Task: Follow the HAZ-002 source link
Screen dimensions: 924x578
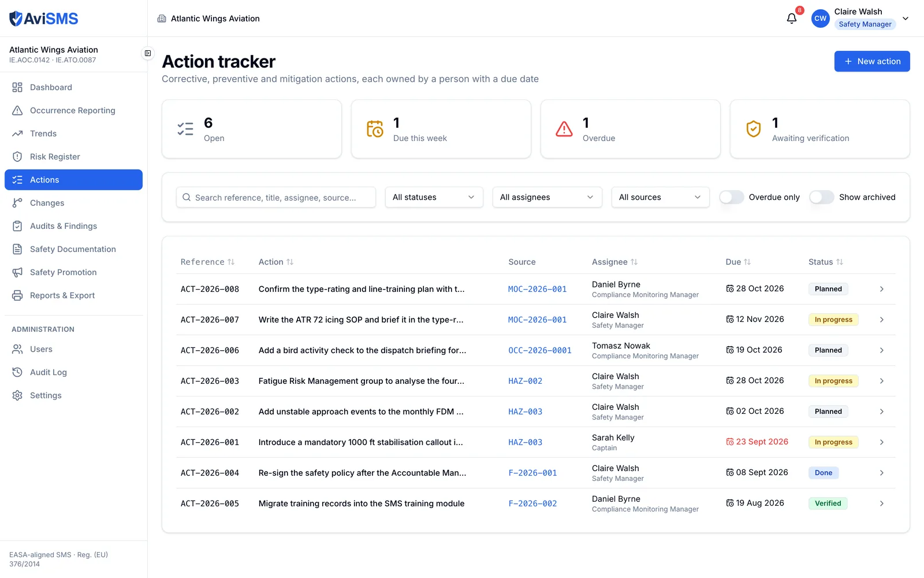Action: coord(526,381)
